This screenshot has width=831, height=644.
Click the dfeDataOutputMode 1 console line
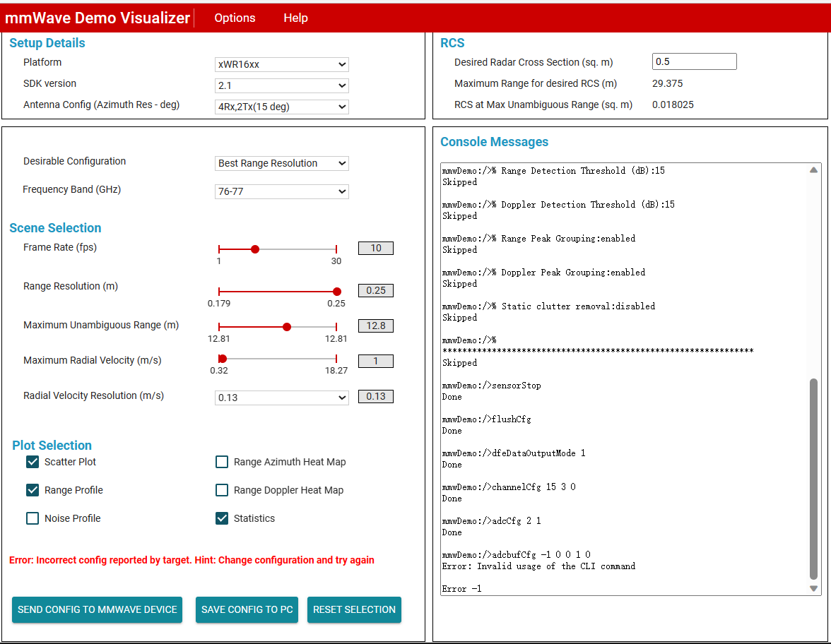coord(514,453)
